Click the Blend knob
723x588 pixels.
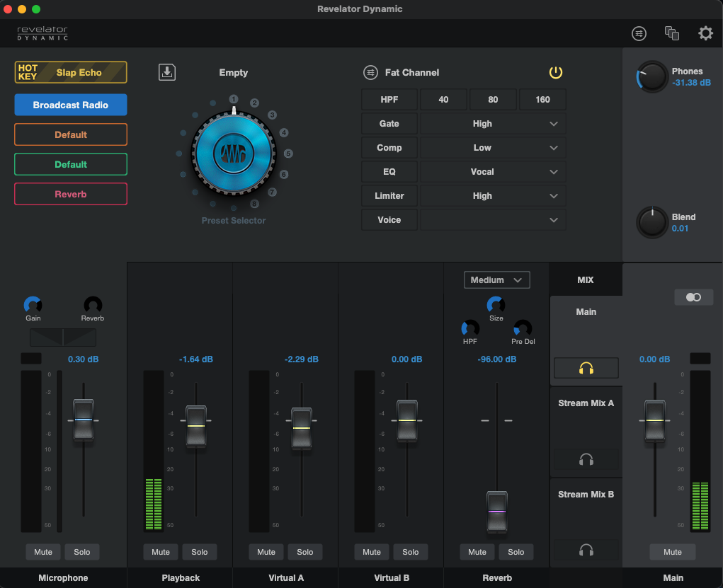pos(652,222)
